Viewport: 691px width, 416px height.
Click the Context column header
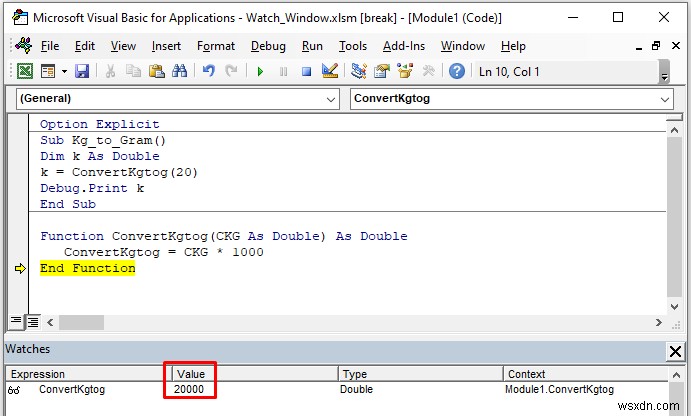[586, 374]
